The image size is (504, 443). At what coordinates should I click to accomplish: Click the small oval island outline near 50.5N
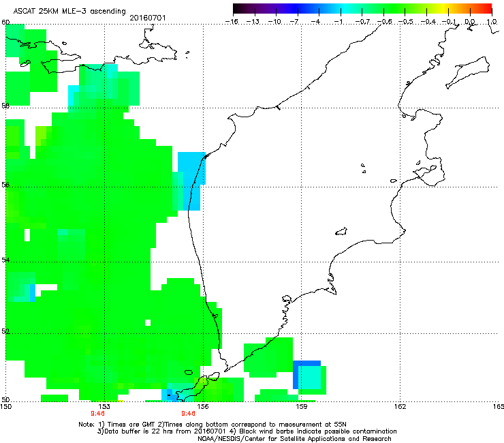(189, 373)
